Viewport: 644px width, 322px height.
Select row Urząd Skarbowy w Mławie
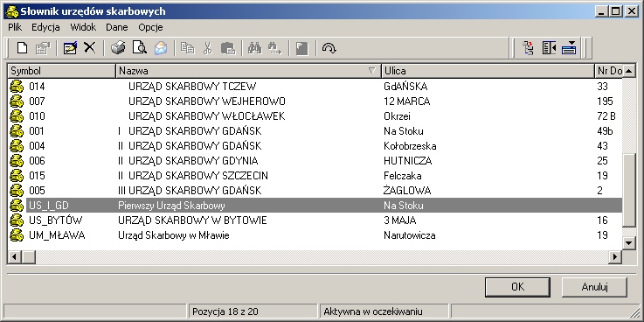(x=315, y=235)
